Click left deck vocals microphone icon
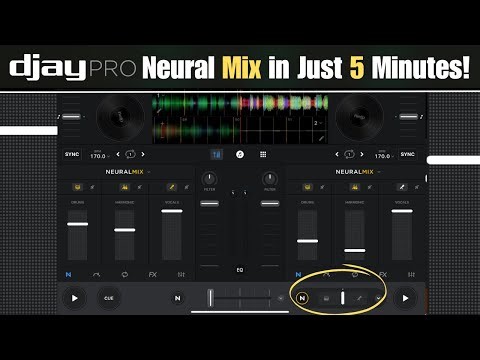 [x=172, y=187]
